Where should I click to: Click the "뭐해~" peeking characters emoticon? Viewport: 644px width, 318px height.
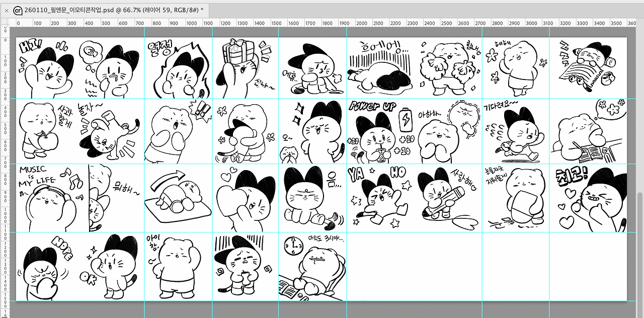[115, 197]
